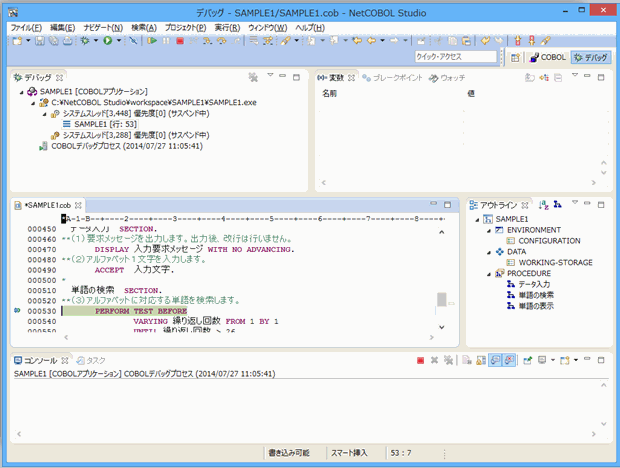Open the 検索(A) menu

point(144,28)
